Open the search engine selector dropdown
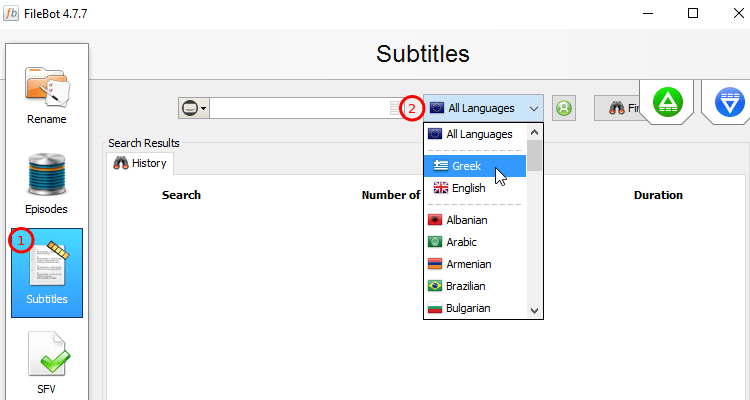750x400 pixels. pyautogui.click(x=194, y=108)
